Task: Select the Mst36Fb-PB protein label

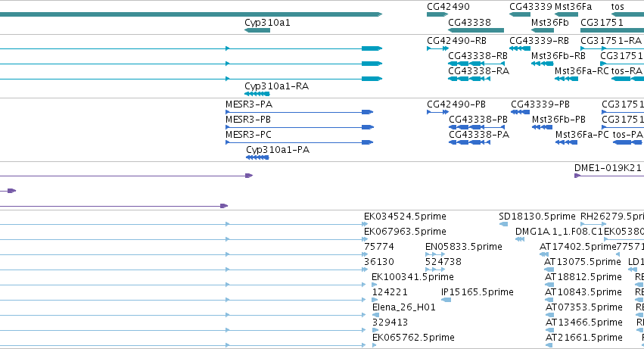Action: pos(558,120)
